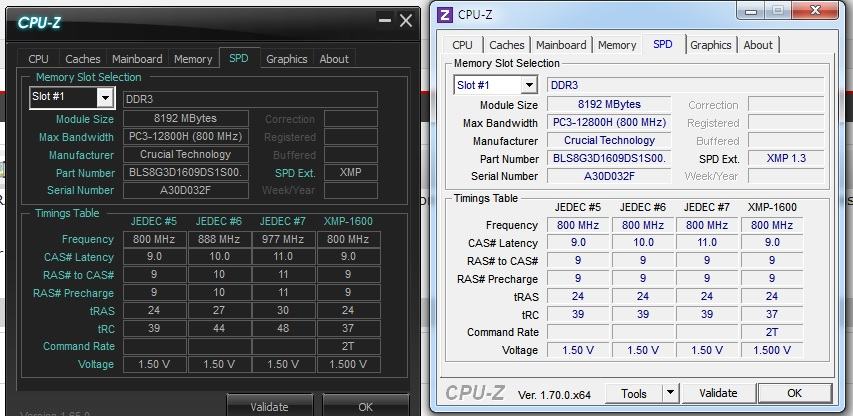Open Mainboard tab in light CPU-Z window
Screen dimensions: 853x416
pyautogui.click(x=561, y=45)
